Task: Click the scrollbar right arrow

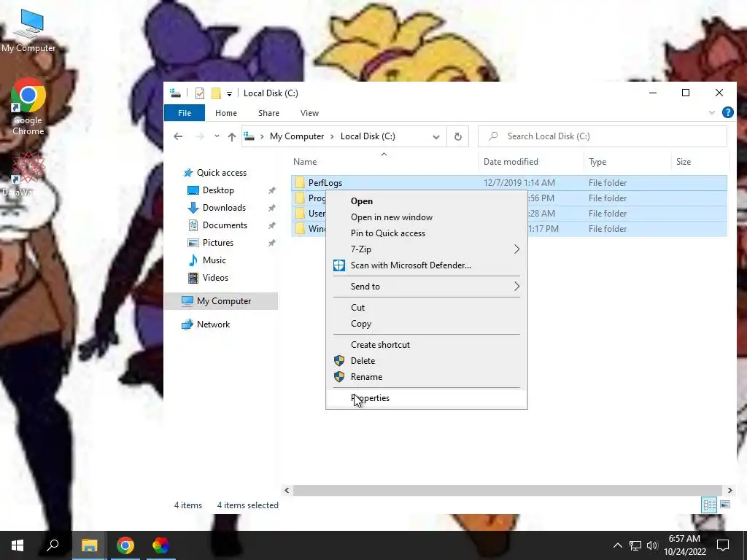Action: tap(729, 490)
